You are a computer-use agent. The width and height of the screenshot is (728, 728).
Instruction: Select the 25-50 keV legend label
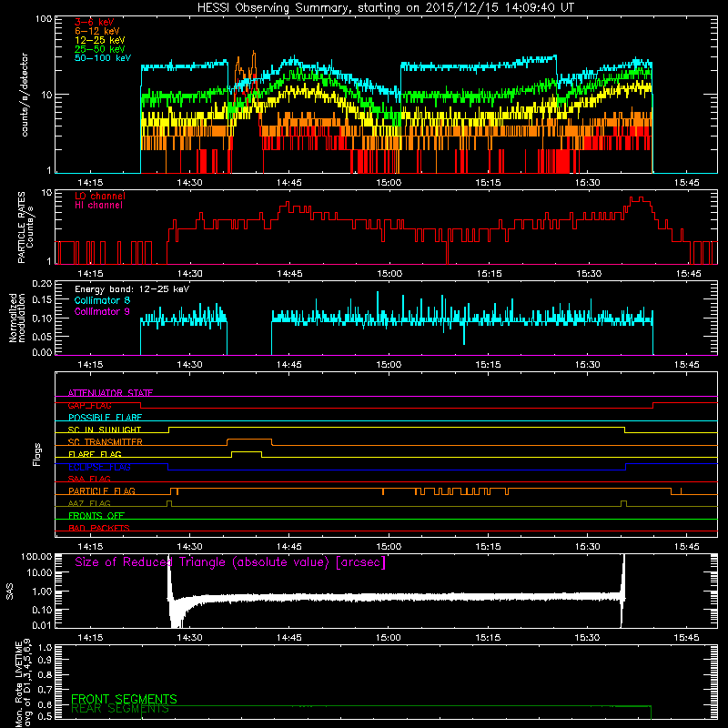99,49
